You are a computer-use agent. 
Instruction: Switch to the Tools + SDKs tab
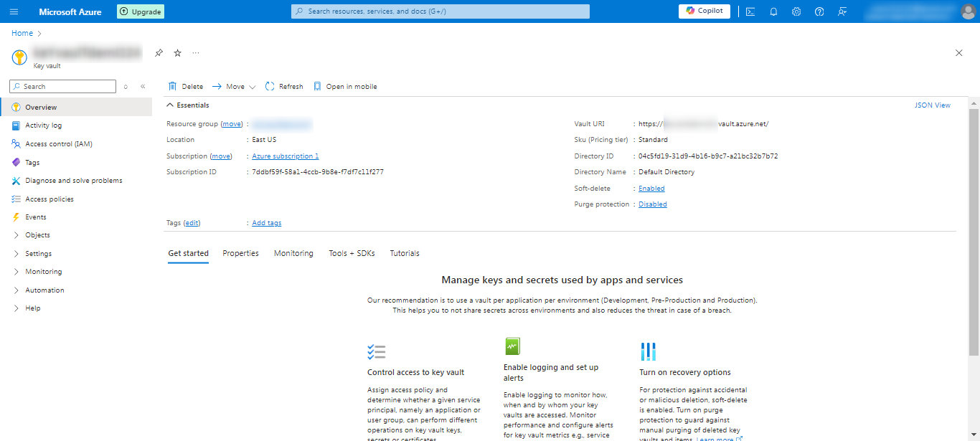pyautogui.click(x=352, y=253)
